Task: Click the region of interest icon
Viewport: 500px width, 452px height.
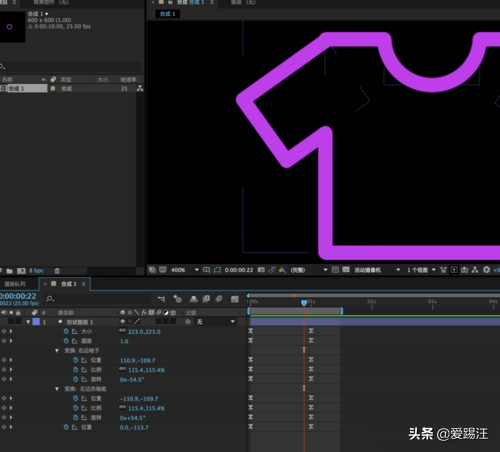Action: click(x=217, y=270)
